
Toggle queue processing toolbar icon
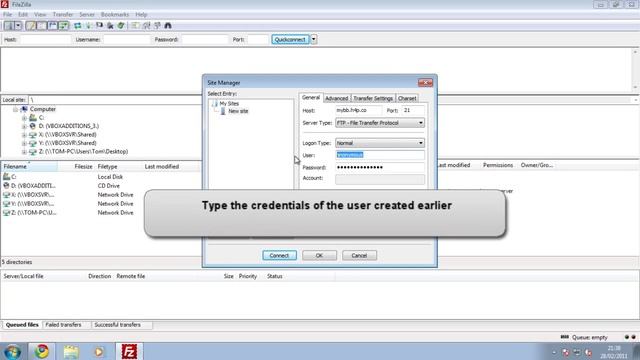pyautogui.click(x=89, y=26)
